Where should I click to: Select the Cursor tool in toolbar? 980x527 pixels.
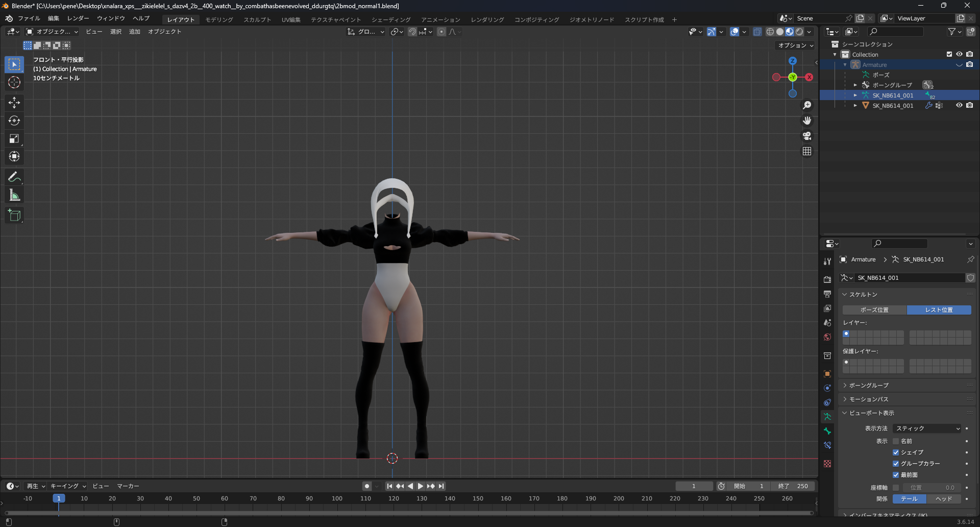tap(14, 82)
